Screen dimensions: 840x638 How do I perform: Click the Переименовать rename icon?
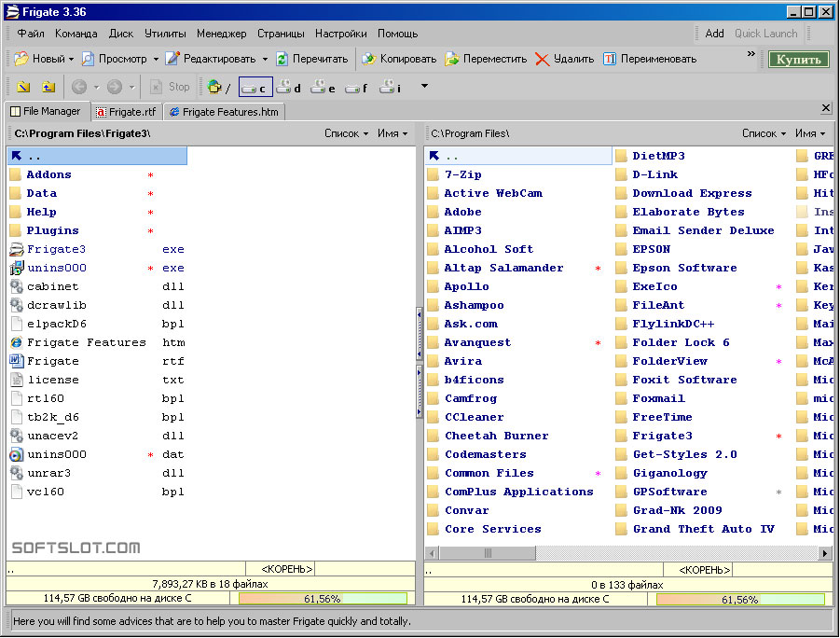tap(609, 59)
